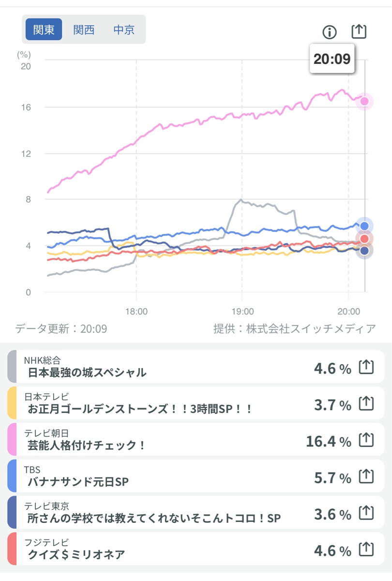Click the share icon at the top right
The height and width of the screenshot is (581, 392).
359,32
